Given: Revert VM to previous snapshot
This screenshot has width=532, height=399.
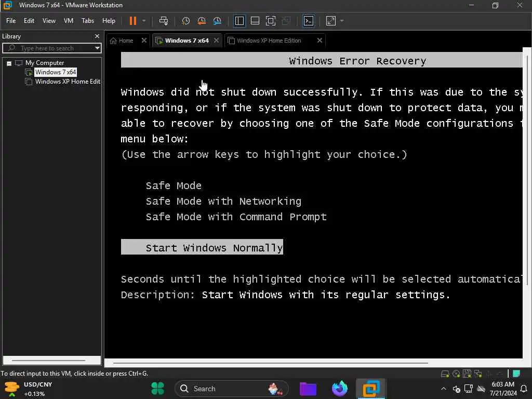Looking at the screenshot, I should (x=202, y=21).
